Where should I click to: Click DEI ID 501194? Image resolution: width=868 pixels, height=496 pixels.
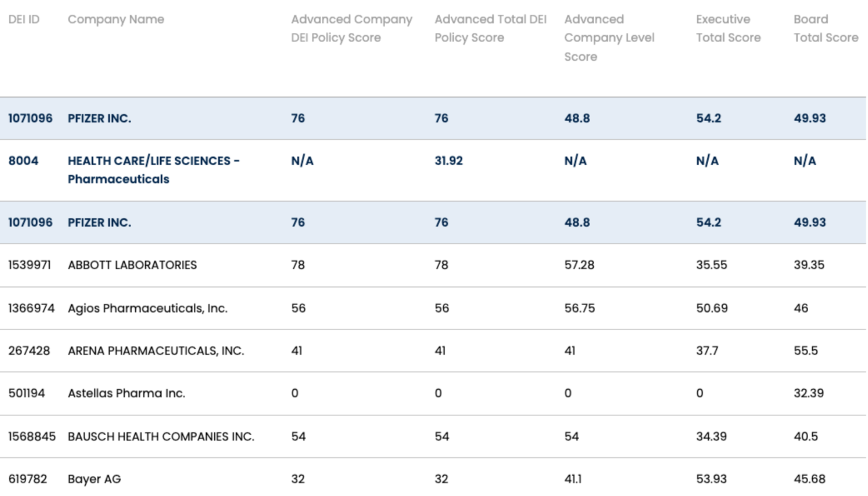(27, 394)
